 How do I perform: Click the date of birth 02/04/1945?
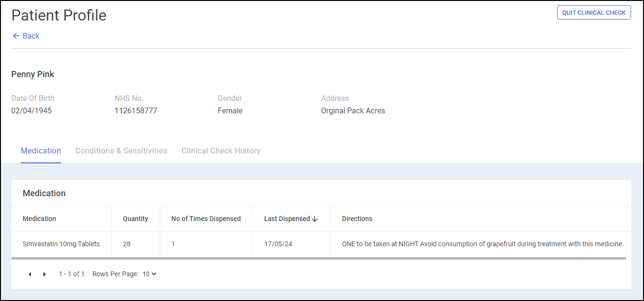pyautogui.click(x=31, y=111)
